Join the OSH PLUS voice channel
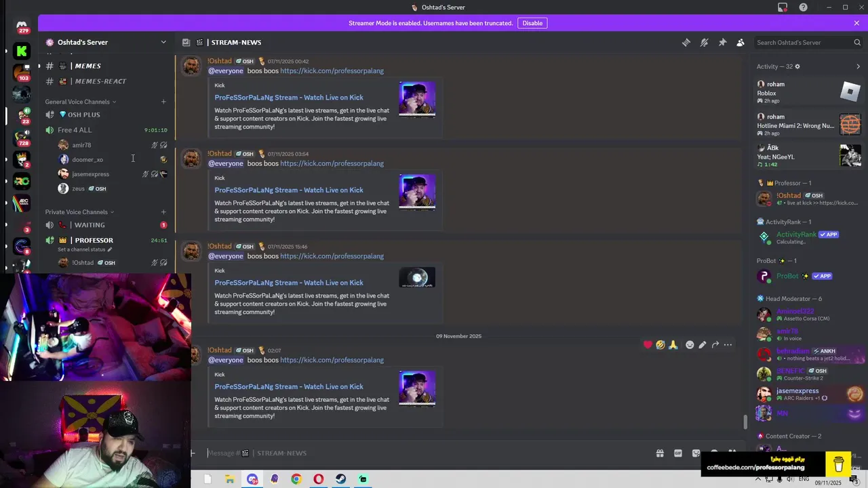The width and height of the screenshot is (868, 488). click(x=105, y=115)
